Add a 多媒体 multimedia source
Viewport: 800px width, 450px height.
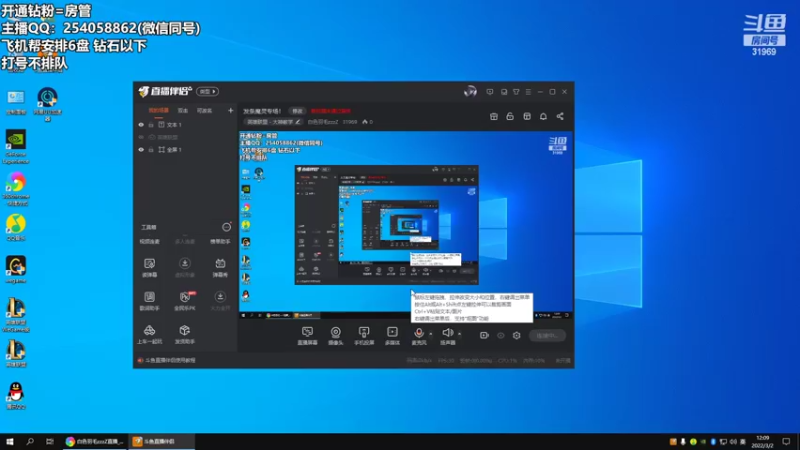pyautogui.click(x=392, y=336)
